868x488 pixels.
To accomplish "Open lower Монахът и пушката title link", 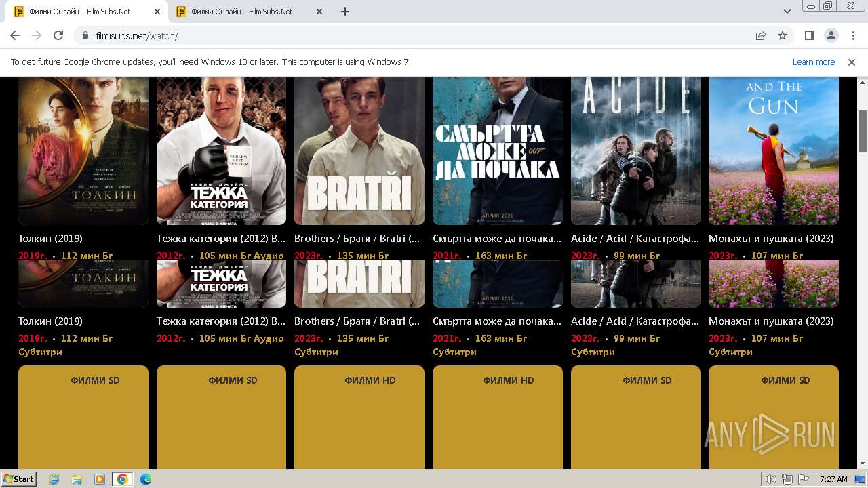I will pyautogui.click(x=771, y=321).
